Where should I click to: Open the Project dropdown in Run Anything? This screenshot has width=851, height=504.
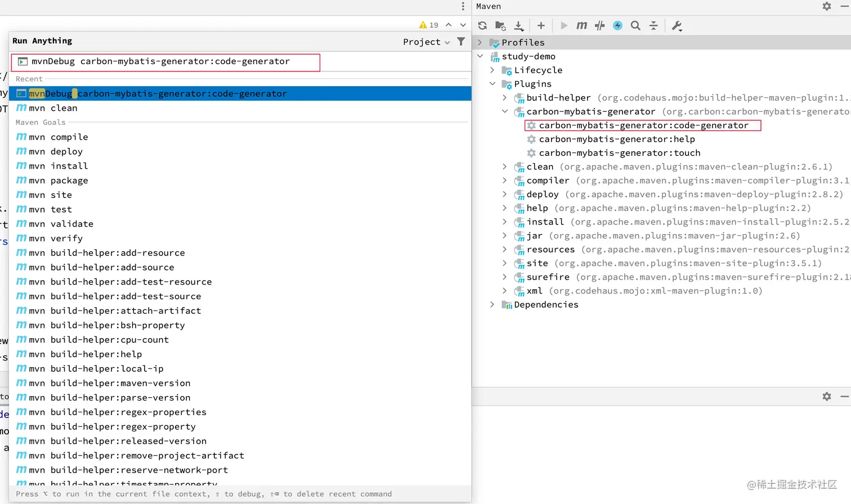tap(426, 42)
